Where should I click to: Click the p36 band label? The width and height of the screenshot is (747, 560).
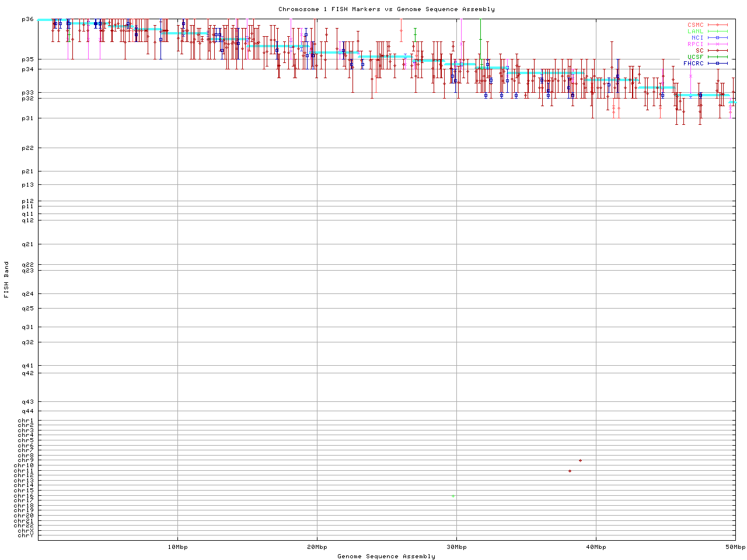coord(27,19)
